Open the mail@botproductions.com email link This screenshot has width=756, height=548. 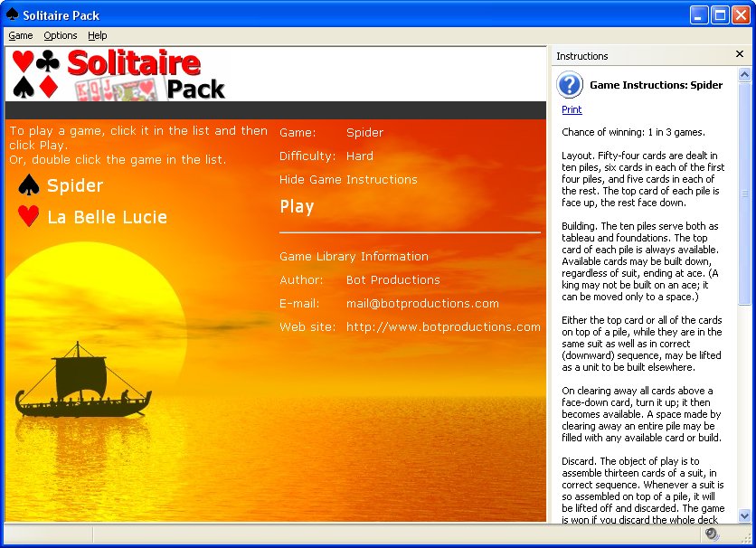(x=422, y=304)
